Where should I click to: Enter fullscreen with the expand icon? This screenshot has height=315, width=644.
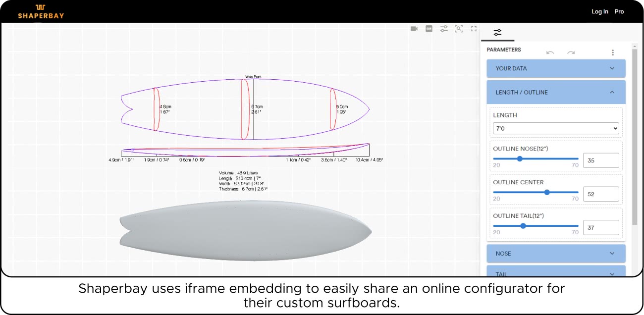[474, 29]
